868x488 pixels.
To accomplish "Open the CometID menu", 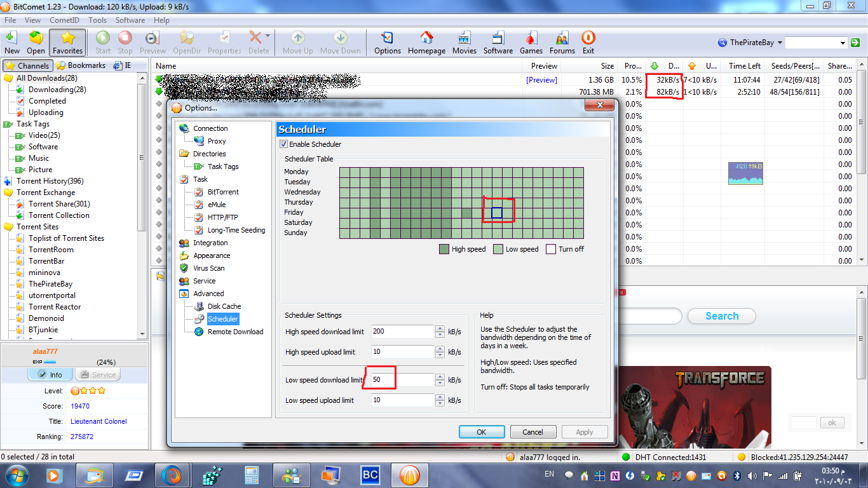I will pos(64,20).
